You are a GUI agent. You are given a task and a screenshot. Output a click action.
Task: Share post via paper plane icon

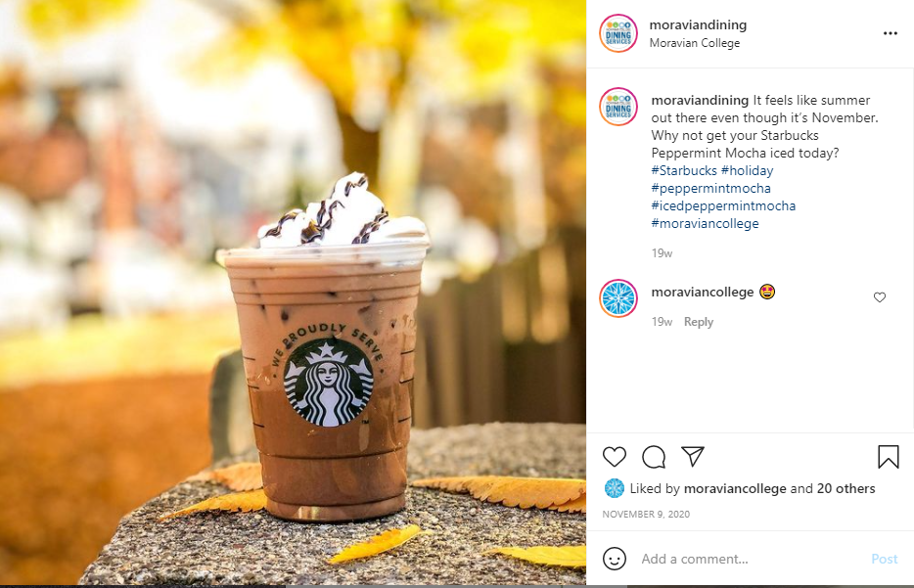tap(693, 456)
